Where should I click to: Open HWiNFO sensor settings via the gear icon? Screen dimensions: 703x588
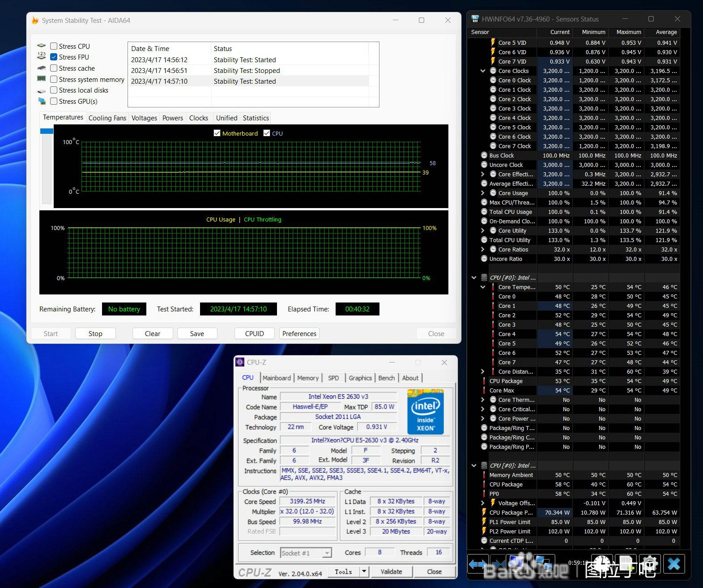tap(650, 564)
